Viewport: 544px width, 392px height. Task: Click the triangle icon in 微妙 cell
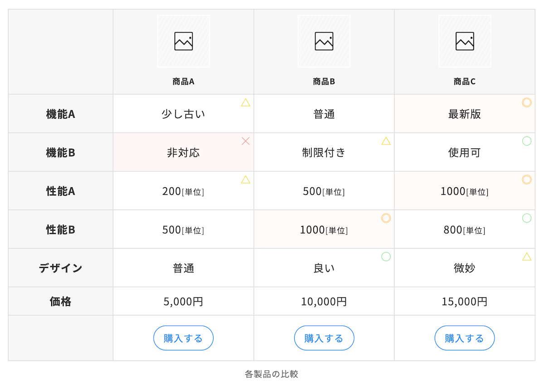527,256
